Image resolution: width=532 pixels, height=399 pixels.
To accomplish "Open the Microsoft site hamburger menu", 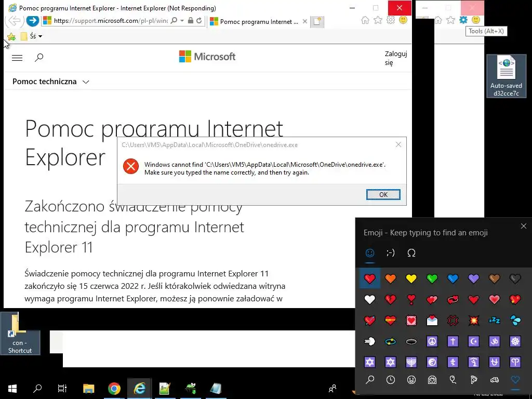I will point(17,58).
